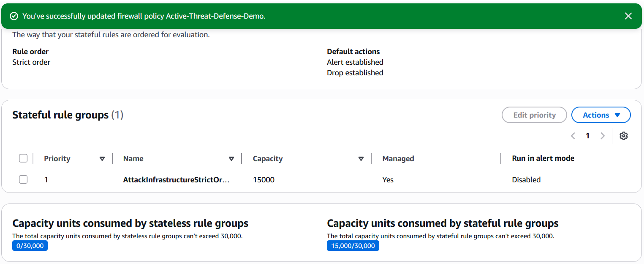
Task: Click the green success checkmark icon in banner
Action: pos(14,16)
